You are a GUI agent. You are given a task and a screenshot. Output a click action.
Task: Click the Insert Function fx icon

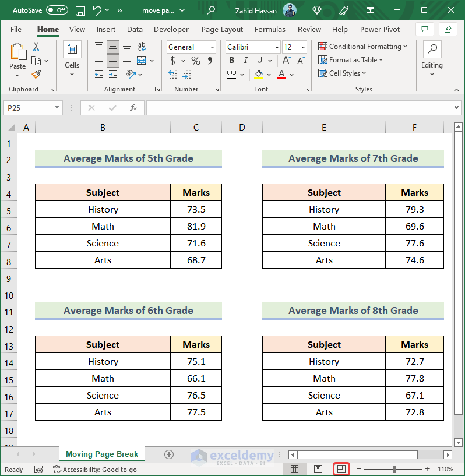tap(133, 108)
